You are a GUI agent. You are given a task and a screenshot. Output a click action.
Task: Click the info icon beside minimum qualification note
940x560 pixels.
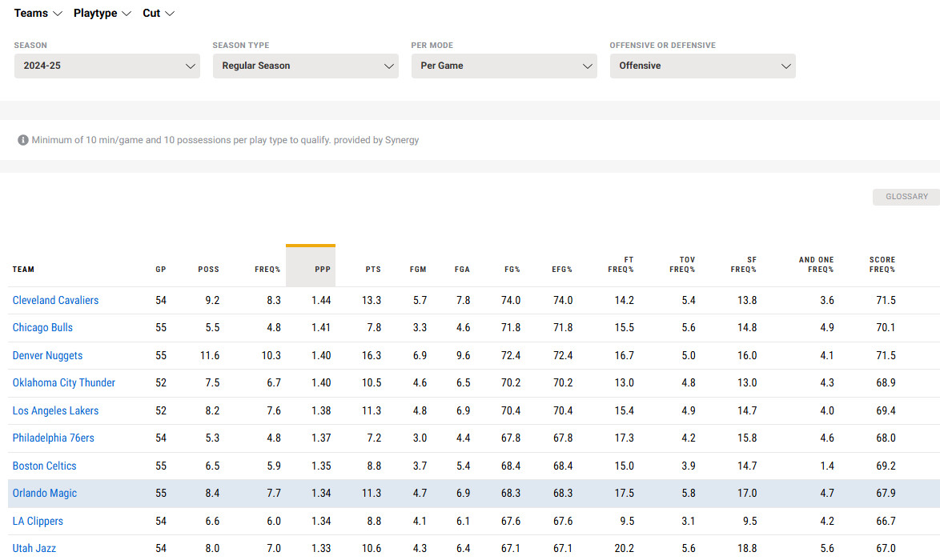22,140
